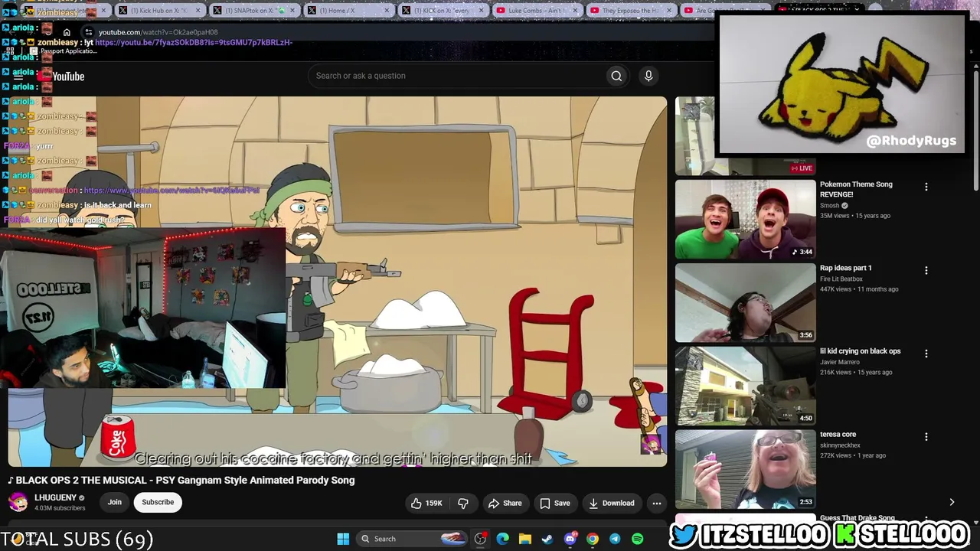Close the Home / X tab
980x551 pixels.
[387, 11]
